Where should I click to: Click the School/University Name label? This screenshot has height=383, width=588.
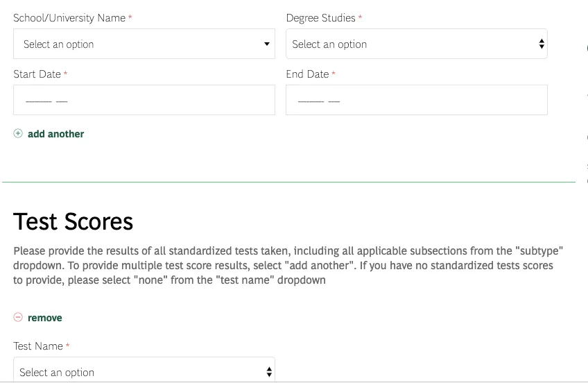69,18
